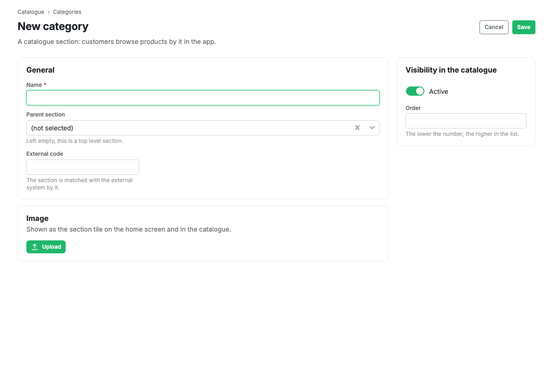Upload a category image
This screenshot has height=392, width=553.
tap(46, 247)
